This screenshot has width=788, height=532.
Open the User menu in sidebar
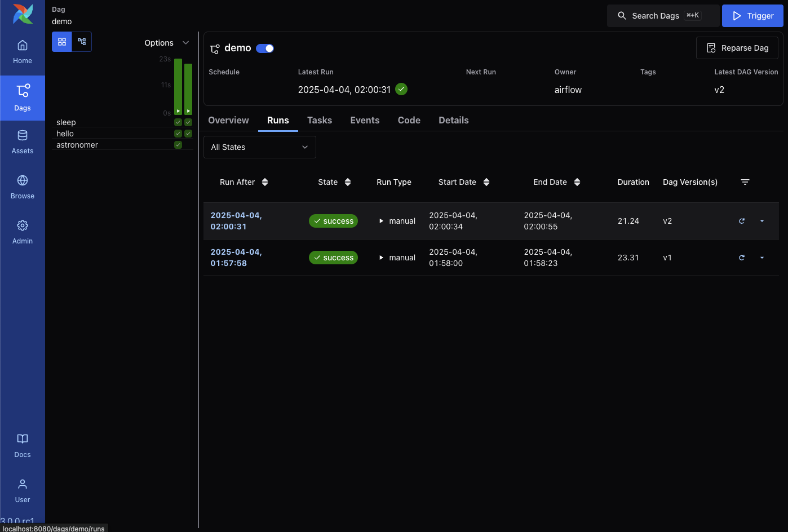click(23, 491)
